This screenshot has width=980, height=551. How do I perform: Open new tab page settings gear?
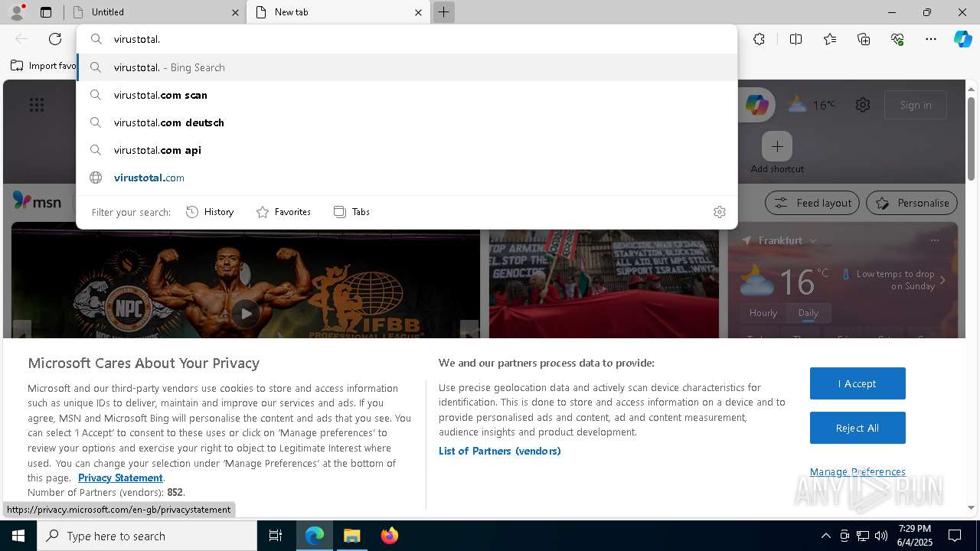point(863,105)
